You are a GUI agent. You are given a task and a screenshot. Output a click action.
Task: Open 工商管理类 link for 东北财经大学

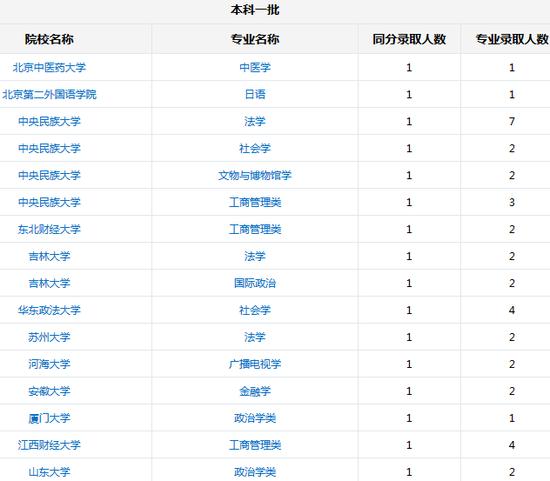pyautogui.click(x=255, y=229)
